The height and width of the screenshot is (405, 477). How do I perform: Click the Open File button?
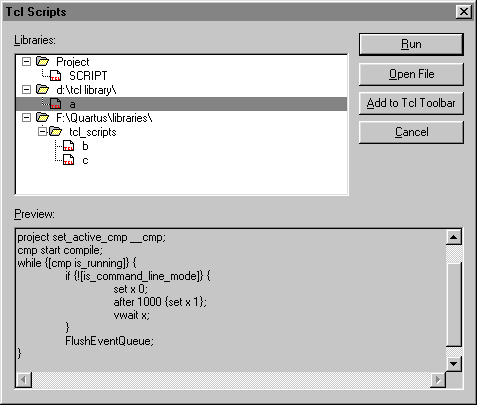click(x=411, y=74)
